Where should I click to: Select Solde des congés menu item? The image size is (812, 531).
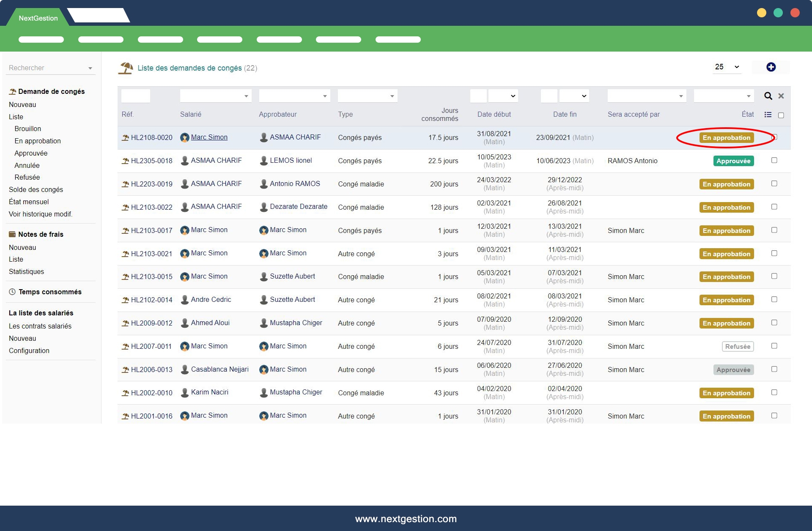click(36, 189)
